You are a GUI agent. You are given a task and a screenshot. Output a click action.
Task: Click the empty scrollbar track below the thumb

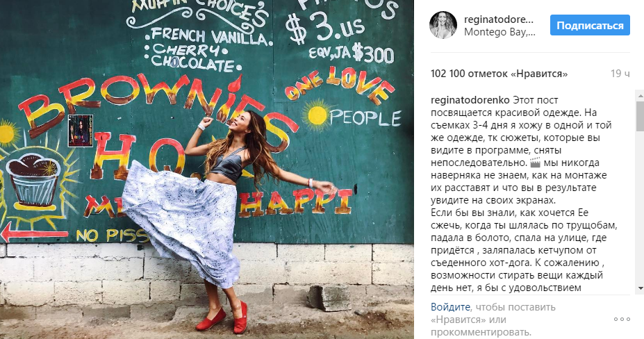(x=640, y=208)
